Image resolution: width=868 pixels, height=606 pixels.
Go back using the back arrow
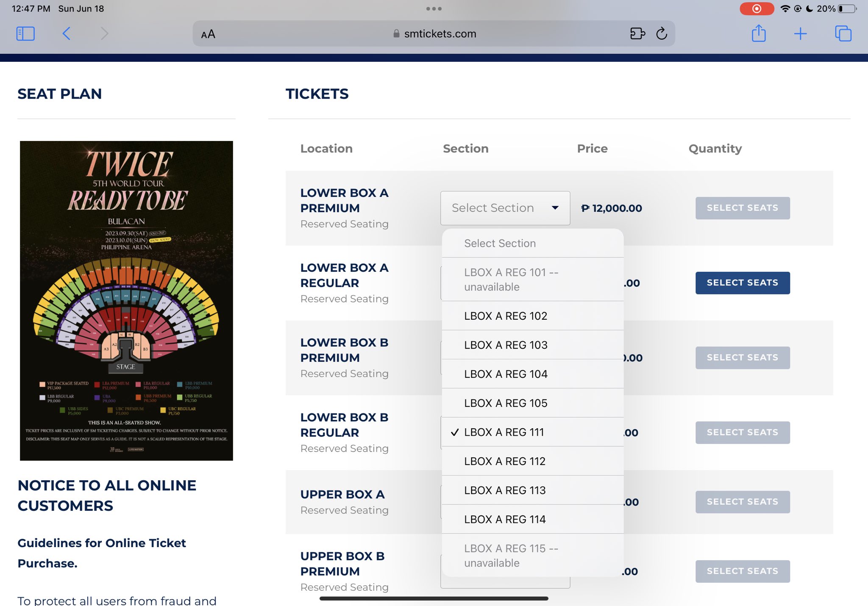[67, 33]
